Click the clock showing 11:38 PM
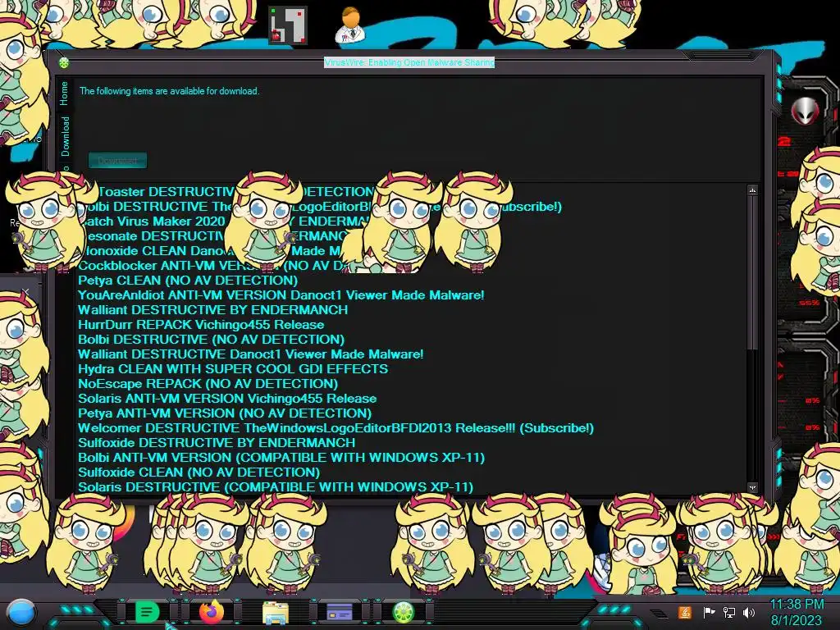 click(797, 605)
